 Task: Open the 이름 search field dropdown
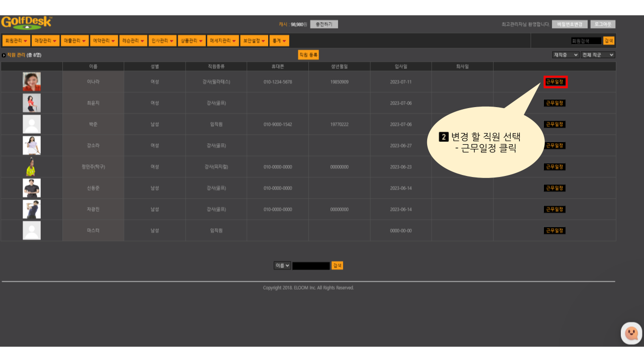[x=282, y=265]
